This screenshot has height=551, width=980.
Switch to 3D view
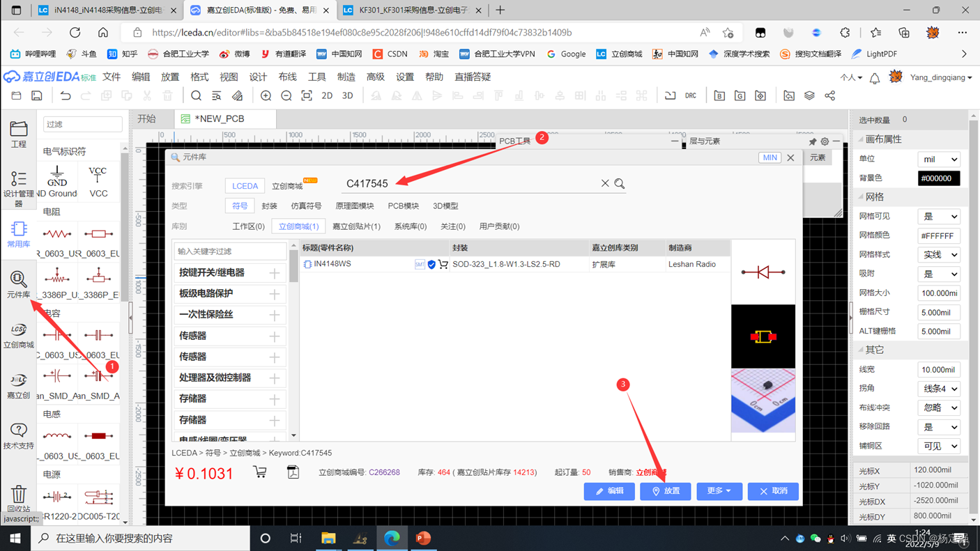(x=347, y=95)
